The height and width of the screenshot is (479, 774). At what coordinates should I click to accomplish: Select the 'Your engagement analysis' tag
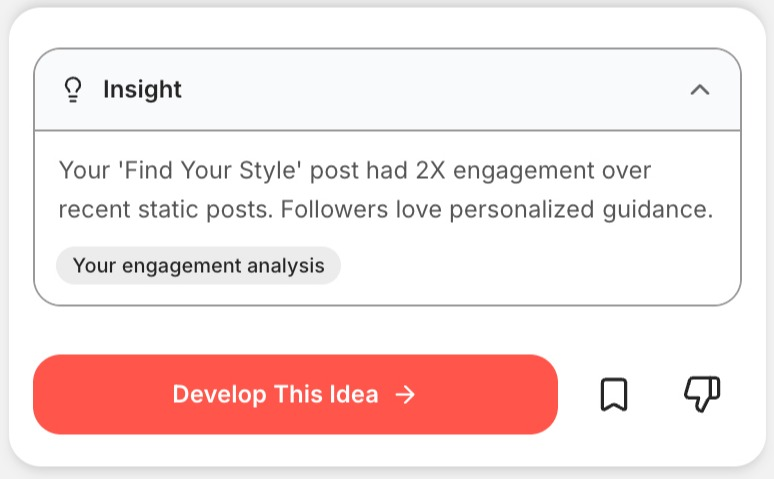[198, 266]
